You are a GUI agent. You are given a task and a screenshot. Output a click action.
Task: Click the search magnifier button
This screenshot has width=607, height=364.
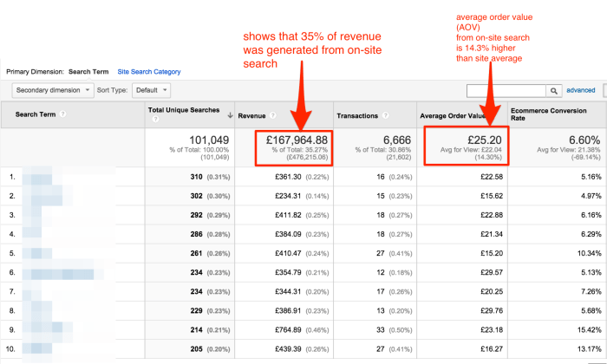click(x=552, y=90)
